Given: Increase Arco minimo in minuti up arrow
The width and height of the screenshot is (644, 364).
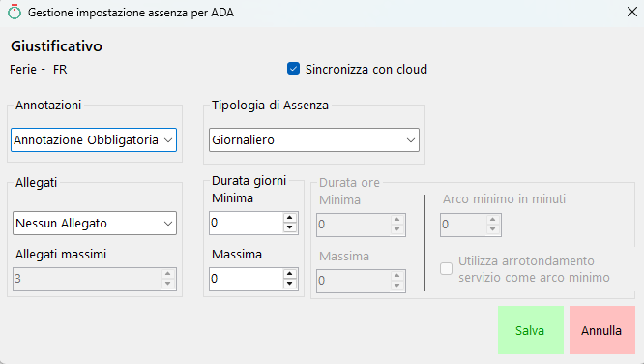Looking at the screenshot, I should pyautogui.click(x=493, y=220).
